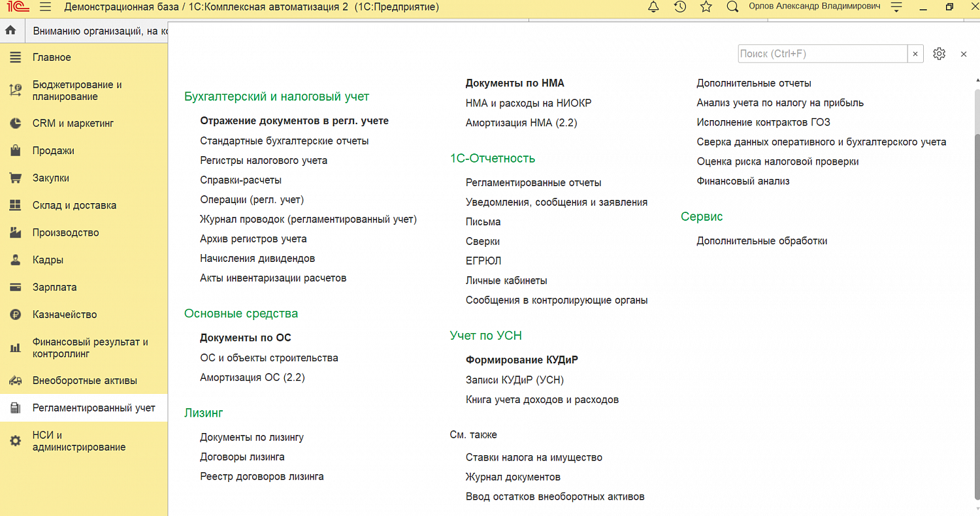
Task: Open the Производство section
Action: (x=84, y=233)
